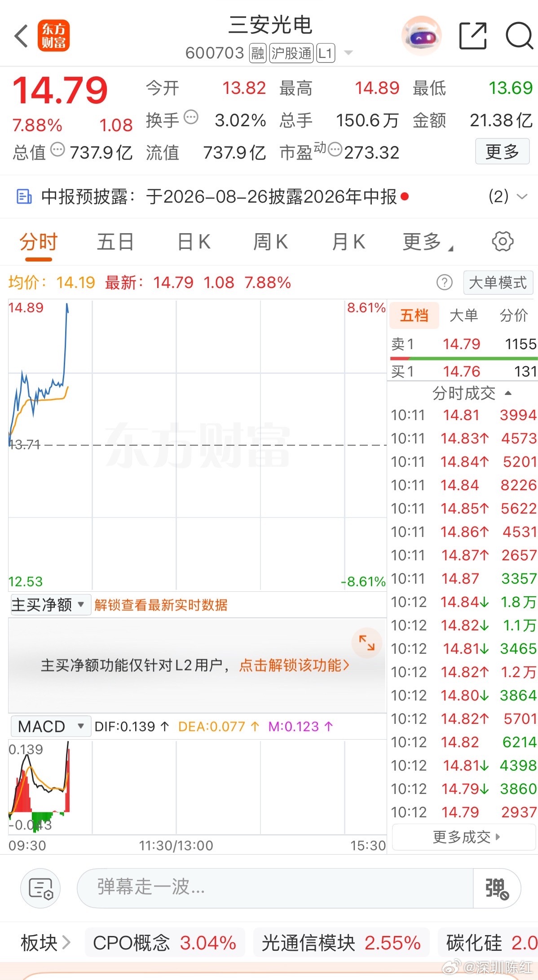The height and width of the screenshot is (980, 538).
Task: Tap the 融 margin trading badge
Action: click(x=258, y=53)
